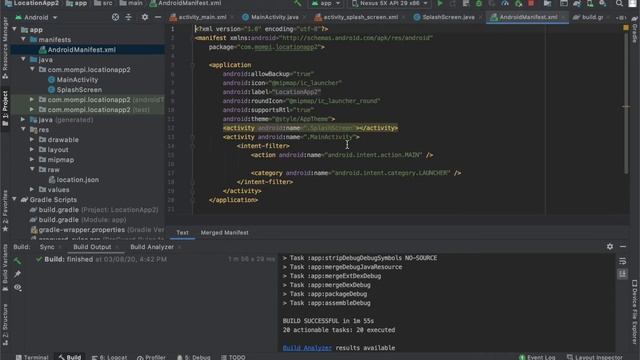Toggle the Device File Explorer side tab
640x360 pixels.
[x=635, y=312]
